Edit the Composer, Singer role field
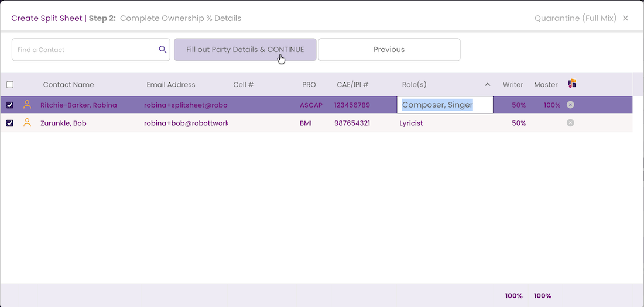Viewport: 644px width, 307px height. (x=445, y=105)
